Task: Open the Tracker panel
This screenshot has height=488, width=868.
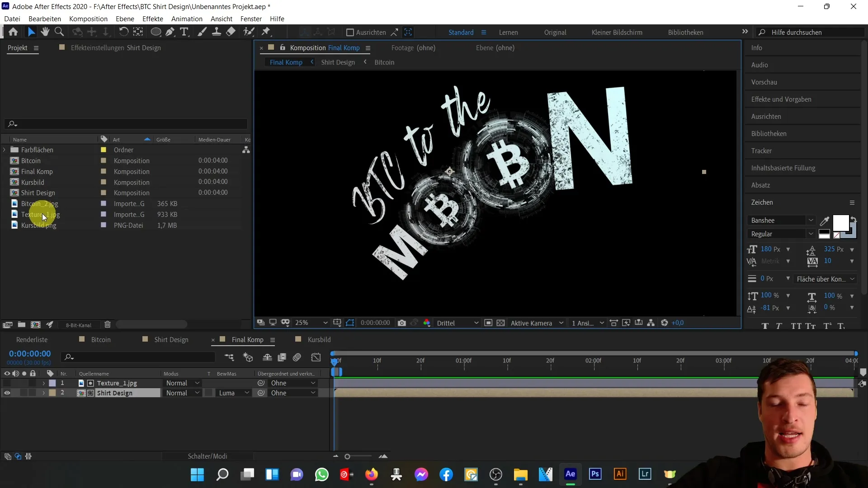Action: point(762,151)
